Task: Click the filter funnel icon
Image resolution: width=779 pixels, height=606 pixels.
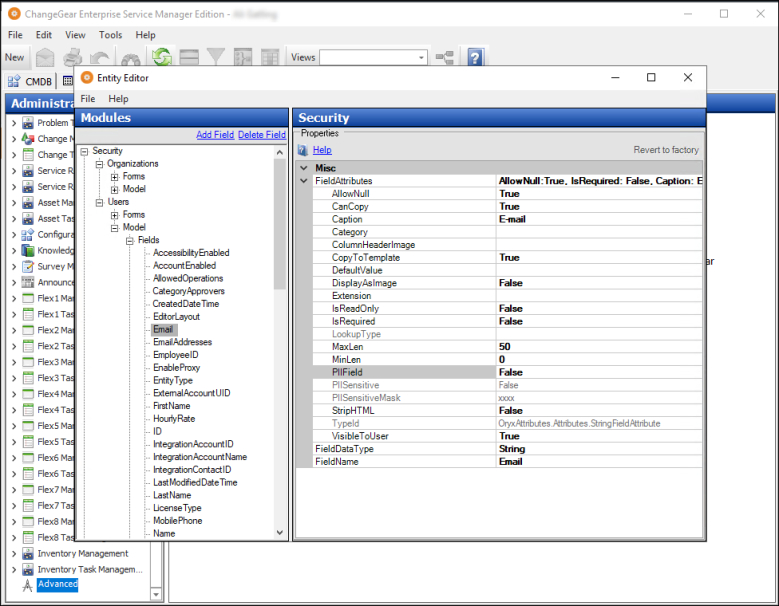Action: [216, 57]
